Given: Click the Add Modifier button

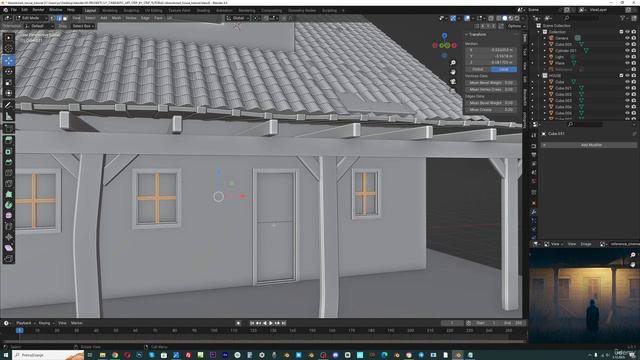Looking at the screenshot, I should tap(590, 145).
